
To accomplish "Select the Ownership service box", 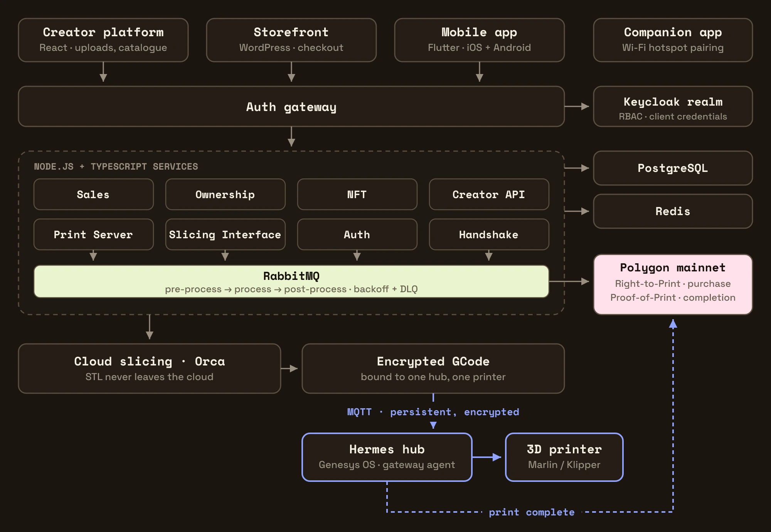I will pos(226,194).
